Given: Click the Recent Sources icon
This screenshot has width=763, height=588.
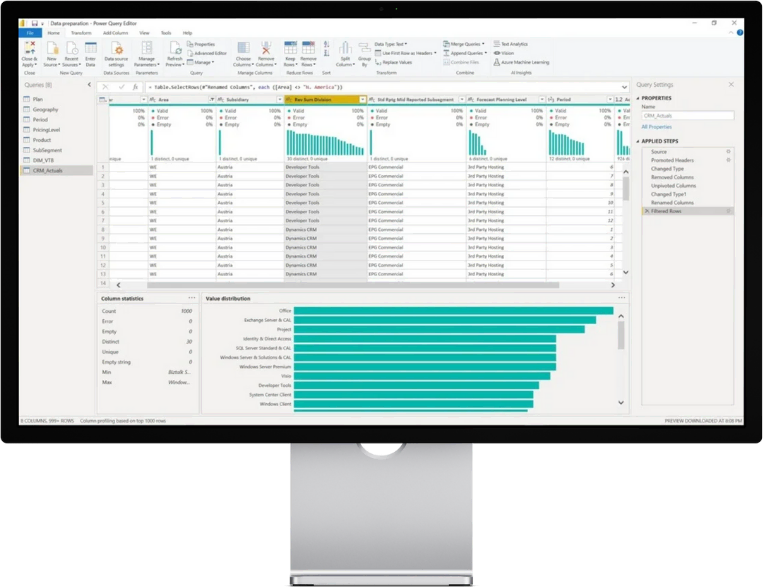Looking at the screenshot, I should (72, 48).
